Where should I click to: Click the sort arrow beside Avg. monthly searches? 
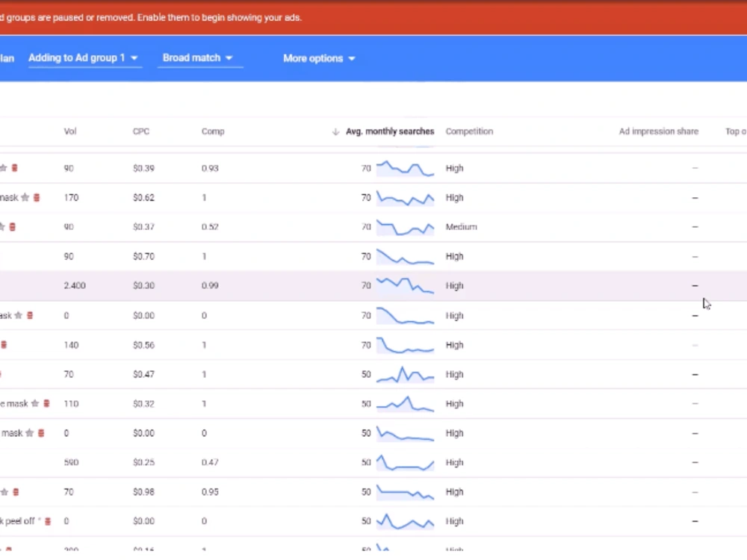click(x=335, y=131)
